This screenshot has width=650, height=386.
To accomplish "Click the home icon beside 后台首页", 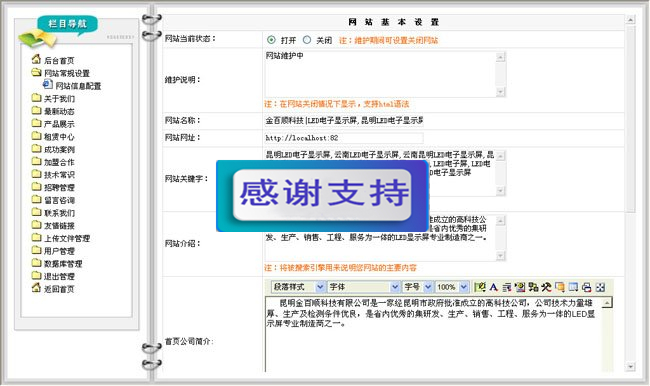I will tap(36, 59).
